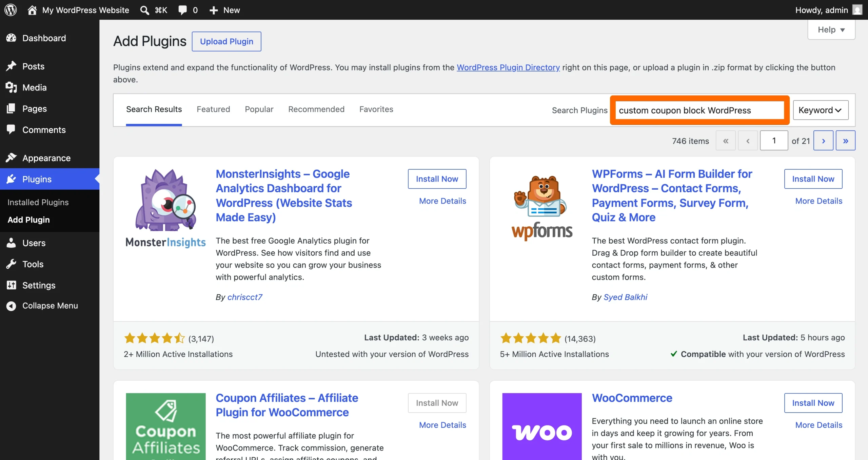Switch to the Featured tab
This screenshot has width=868, height=460.
(x=213, y=109)
